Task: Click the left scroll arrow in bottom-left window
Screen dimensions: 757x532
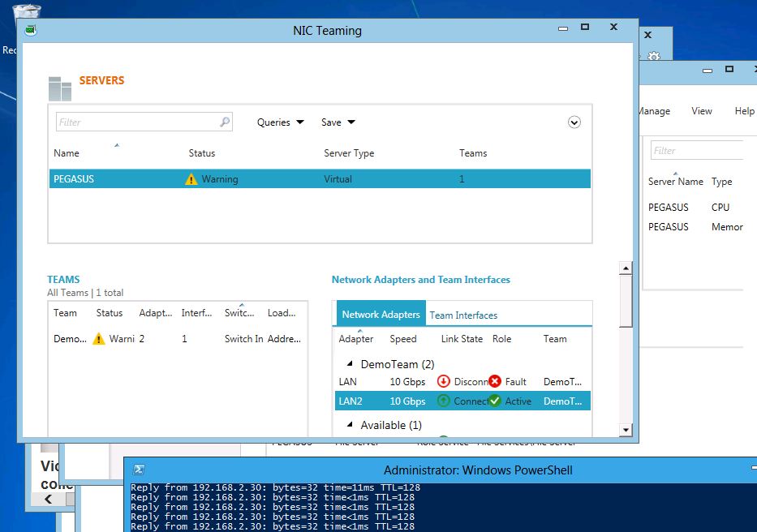Action: coord(48,499)
